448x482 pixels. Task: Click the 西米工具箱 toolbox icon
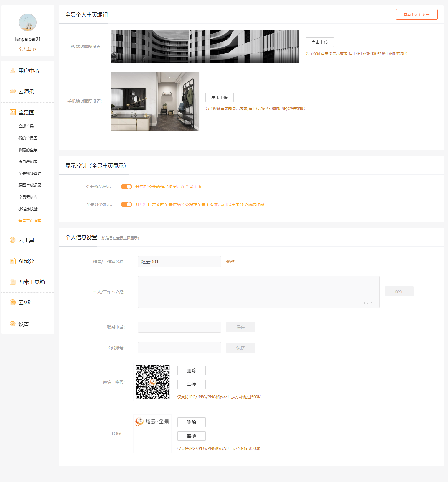13,282
